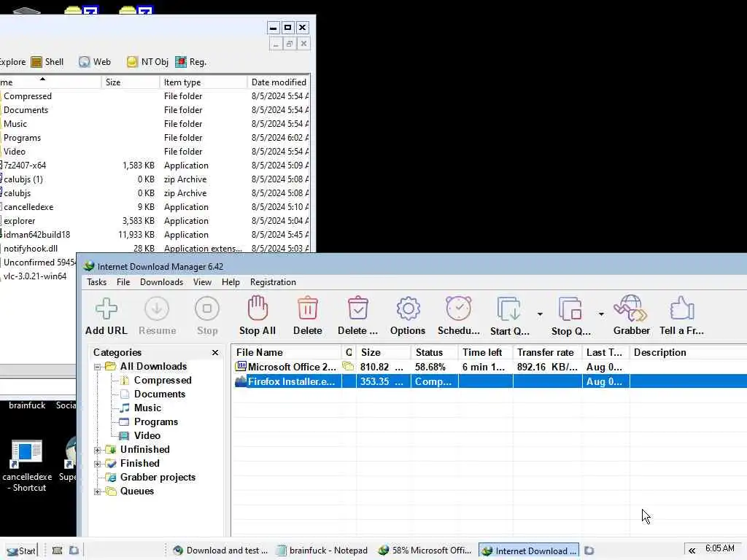Image resolution: width=747 pixels, height=560 pixels.
Task: Open the View menu
Action: point(203,282)
